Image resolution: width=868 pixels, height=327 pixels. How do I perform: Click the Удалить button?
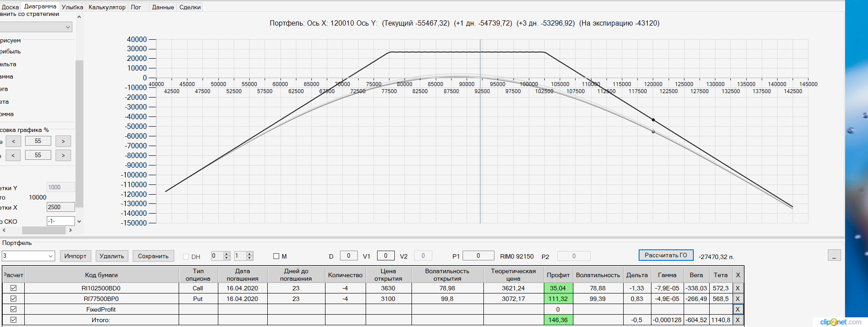pyautogui.click(x=112, y=256)
